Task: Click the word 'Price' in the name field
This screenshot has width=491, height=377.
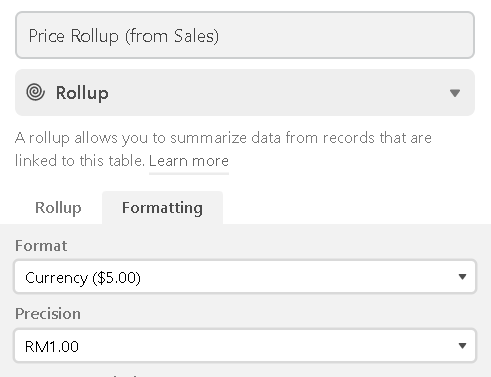Action: pos(46,36)
